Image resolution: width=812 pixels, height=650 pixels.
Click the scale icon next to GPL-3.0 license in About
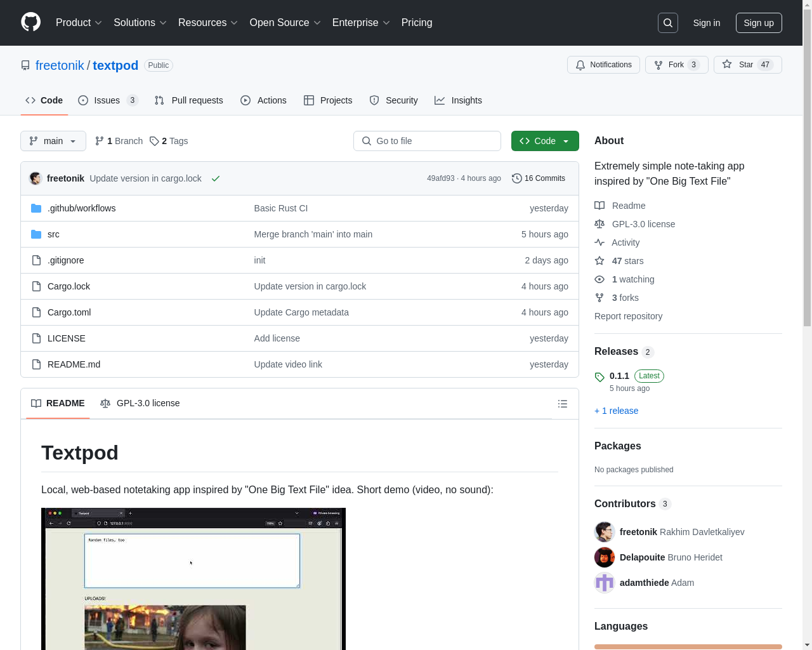(599, 224)
